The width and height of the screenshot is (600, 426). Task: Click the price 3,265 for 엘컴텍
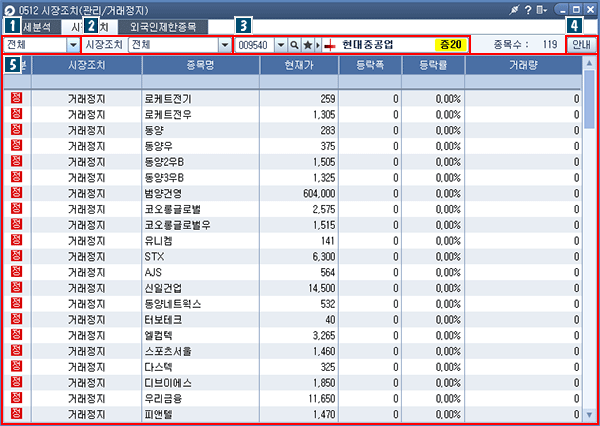pyautogui.click(x=324, y=336)
